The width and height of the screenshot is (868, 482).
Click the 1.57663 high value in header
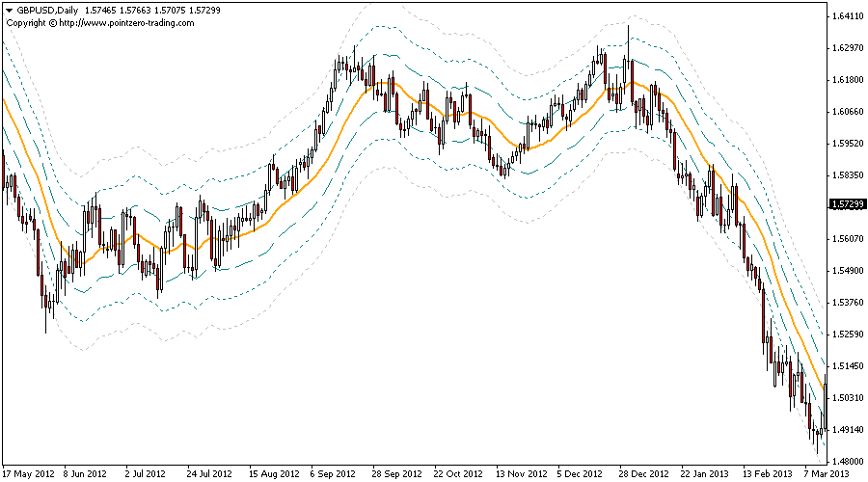(x=141, y=10)
